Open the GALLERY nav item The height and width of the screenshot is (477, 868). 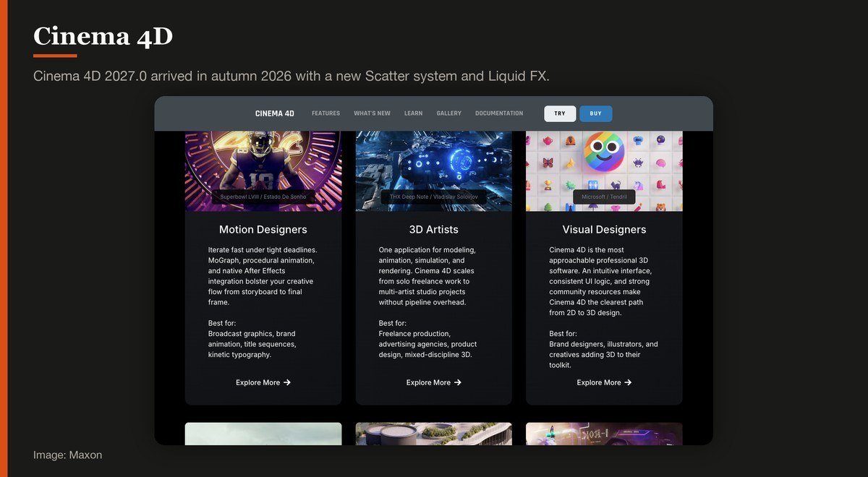click(448, 113)
